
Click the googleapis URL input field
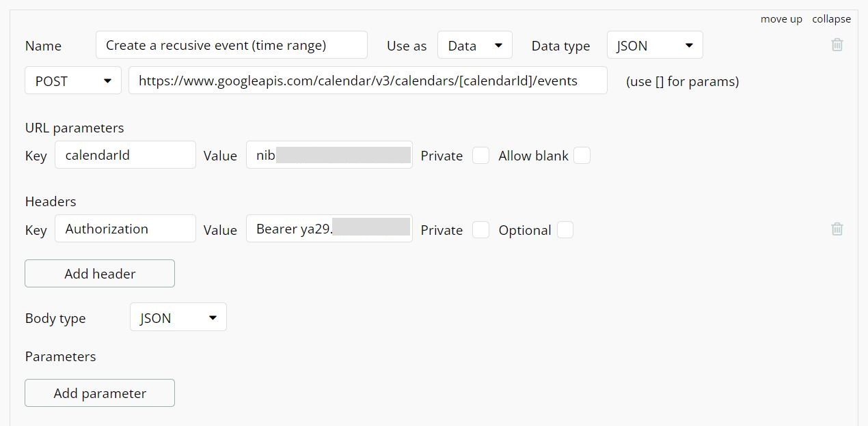point(368,81)
